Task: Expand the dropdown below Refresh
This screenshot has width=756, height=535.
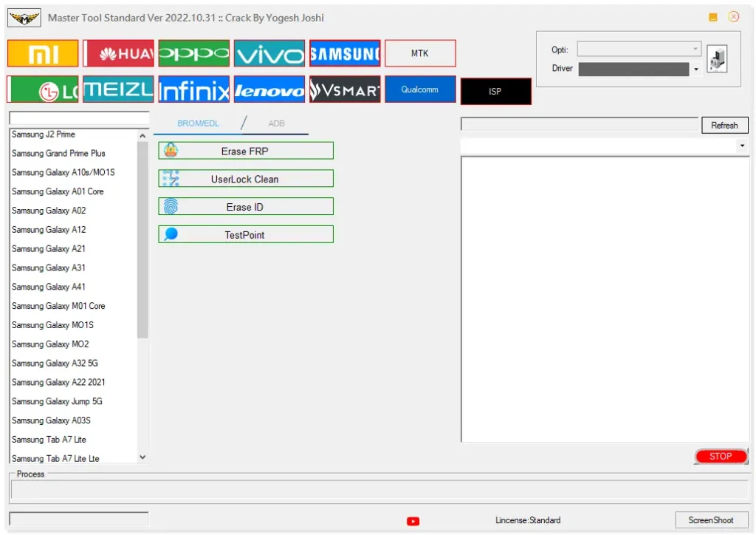Action: click(x=741, y=146)
